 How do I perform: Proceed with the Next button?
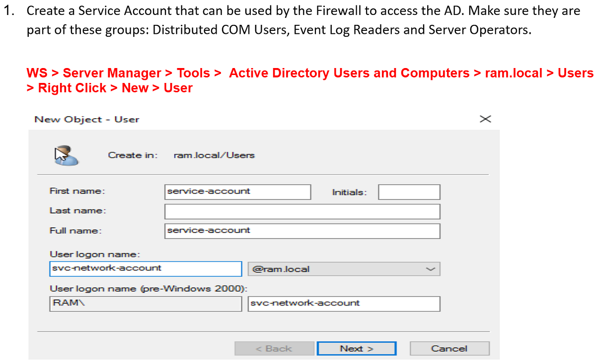pyautogui.click(x=356, y=349)
